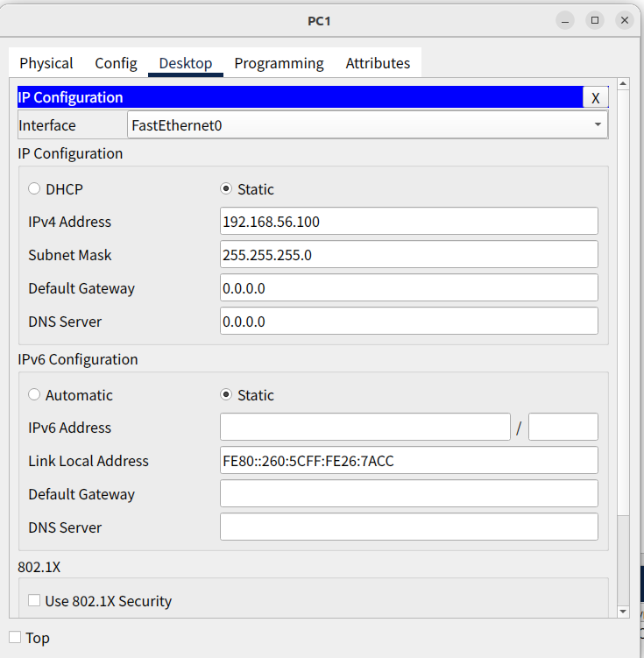Click the IPv4 Address field
The height and width of the screenshot is (658, 644).
tap(409, 221)
